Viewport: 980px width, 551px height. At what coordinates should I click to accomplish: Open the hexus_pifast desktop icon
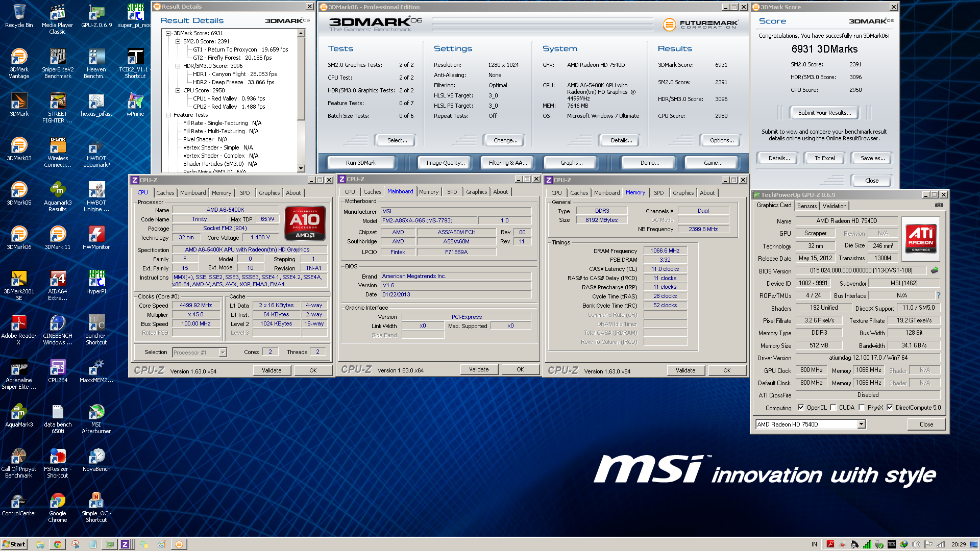pyautogui.click(x=96, y=104)
